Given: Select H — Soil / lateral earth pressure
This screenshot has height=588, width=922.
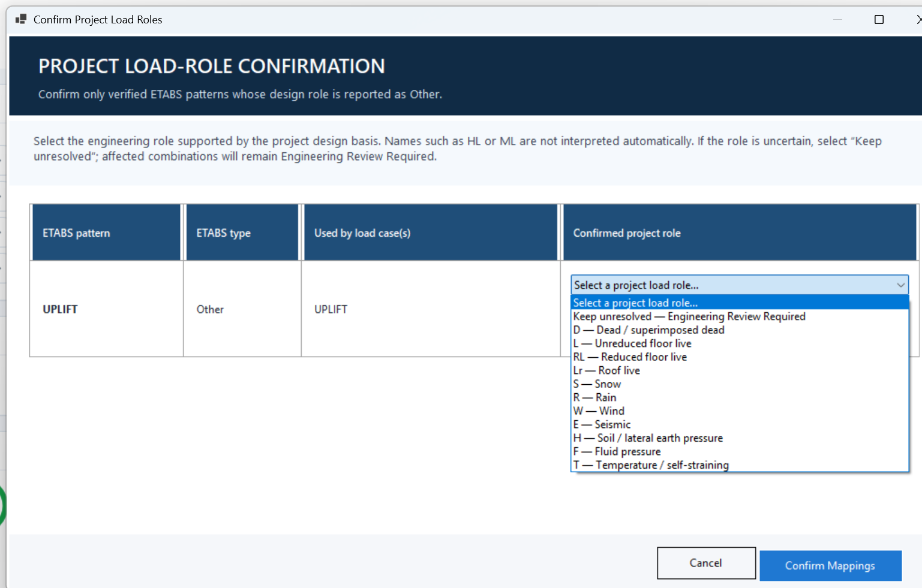Looking at the screenshot, I should [739, 438].
